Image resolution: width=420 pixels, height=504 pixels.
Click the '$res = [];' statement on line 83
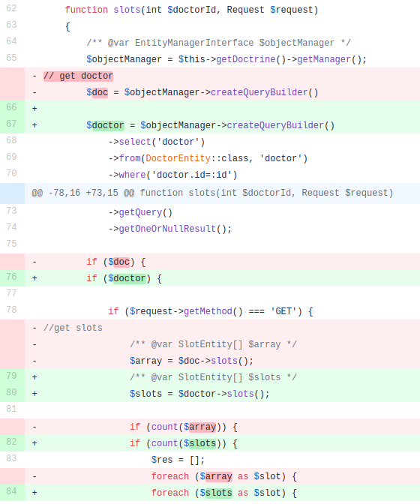178,460
